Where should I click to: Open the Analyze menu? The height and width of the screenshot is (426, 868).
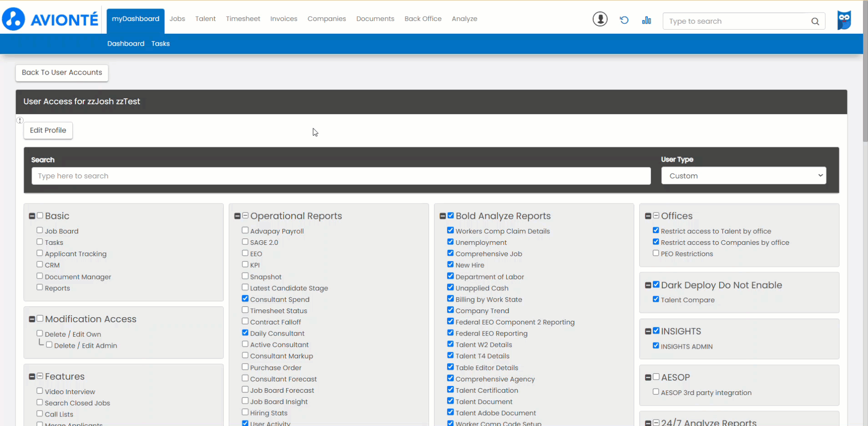click(464, 19)
